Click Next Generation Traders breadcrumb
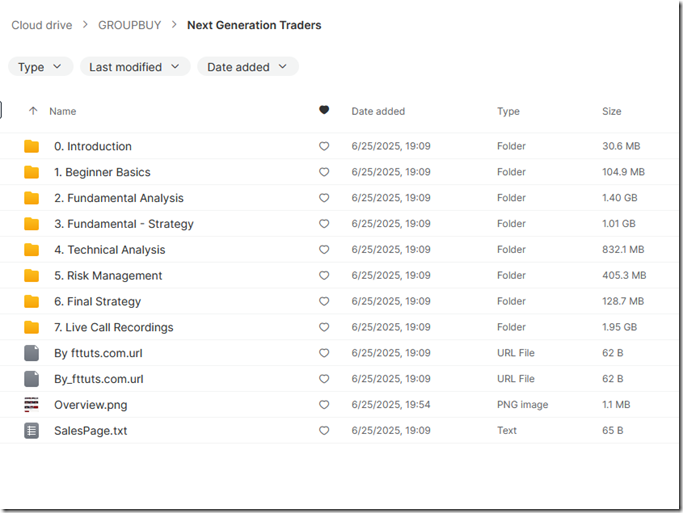This screenshot has width=683, height=513. (254, 25)
